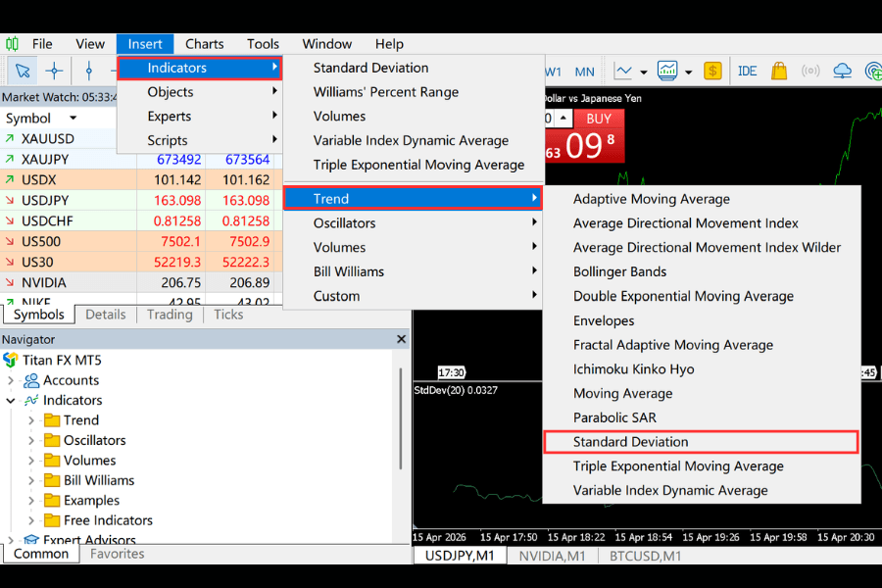Click the Bill Williams folder icon
The width and height of the screenshot is (882, 588).
coord(52,480)
